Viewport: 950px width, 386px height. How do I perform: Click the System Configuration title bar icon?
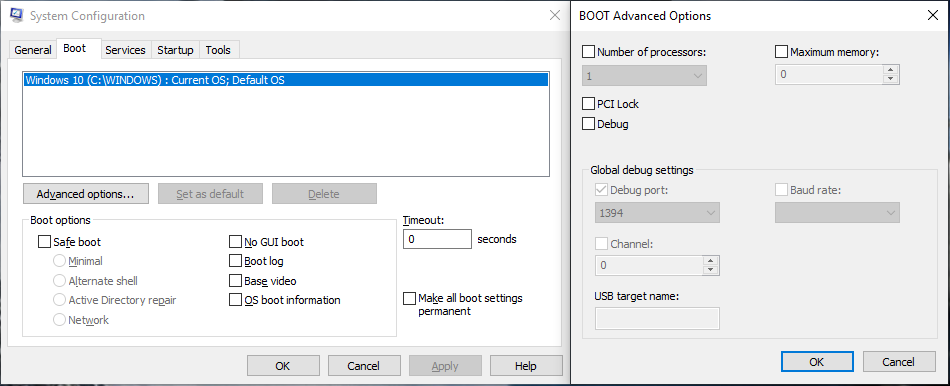click(17, 15)
